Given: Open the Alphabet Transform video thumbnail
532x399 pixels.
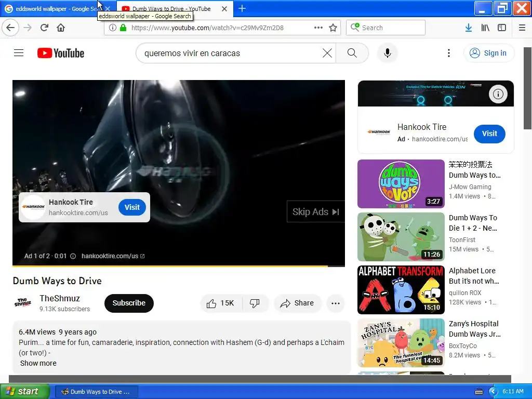Looking at the screenshot, I should [x=401, y=290].
